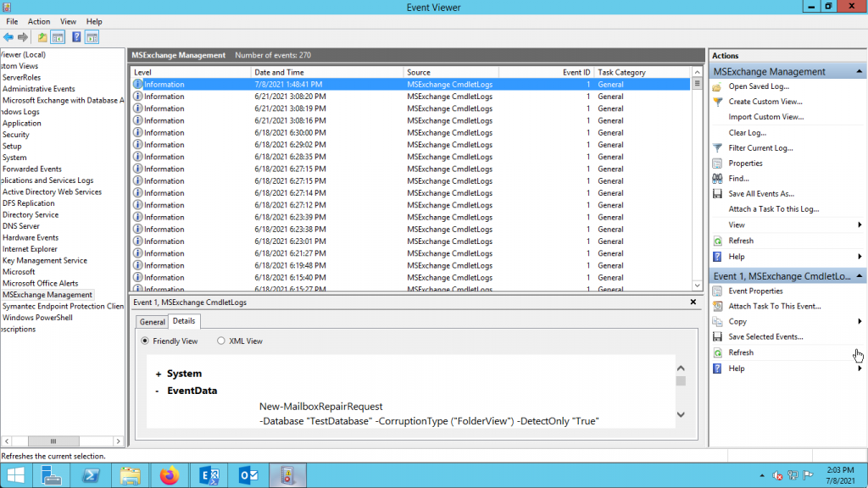The height and width of the screenshot is (488, 868).
Task: Click the Properties icon in Actions pane
Action: click(x=717, y=164)
